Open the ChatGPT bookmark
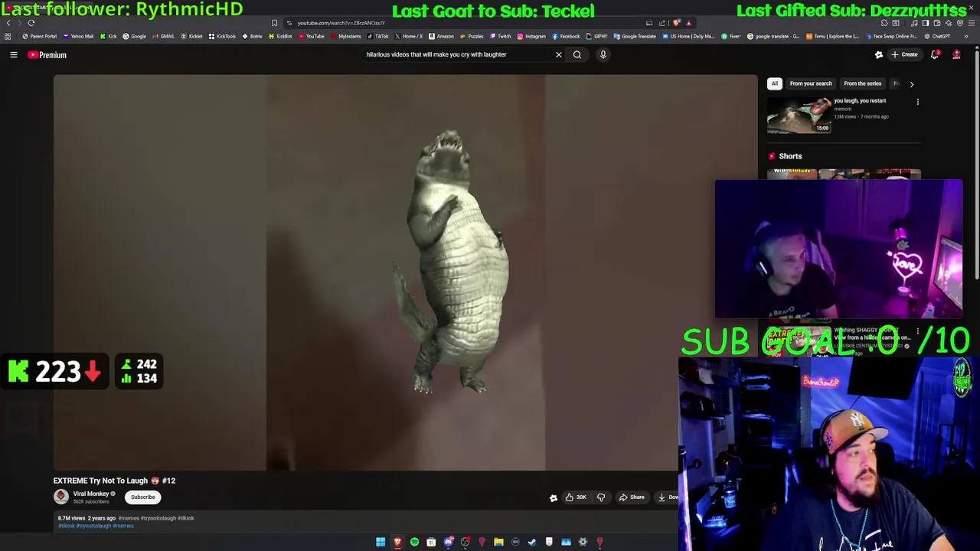Screen dimensions: 980x551 tap(937, 36)
